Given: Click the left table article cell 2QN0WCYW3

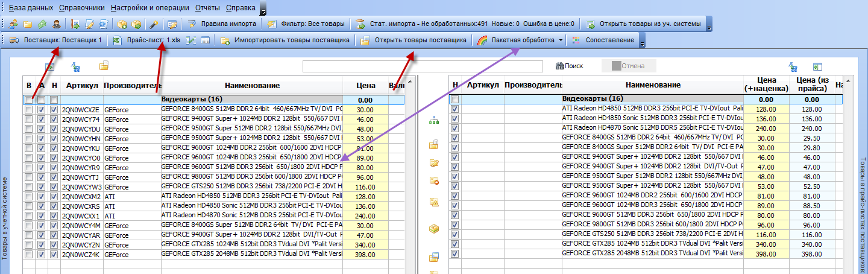Looking at the screenshot, I should tap(81, 187).
